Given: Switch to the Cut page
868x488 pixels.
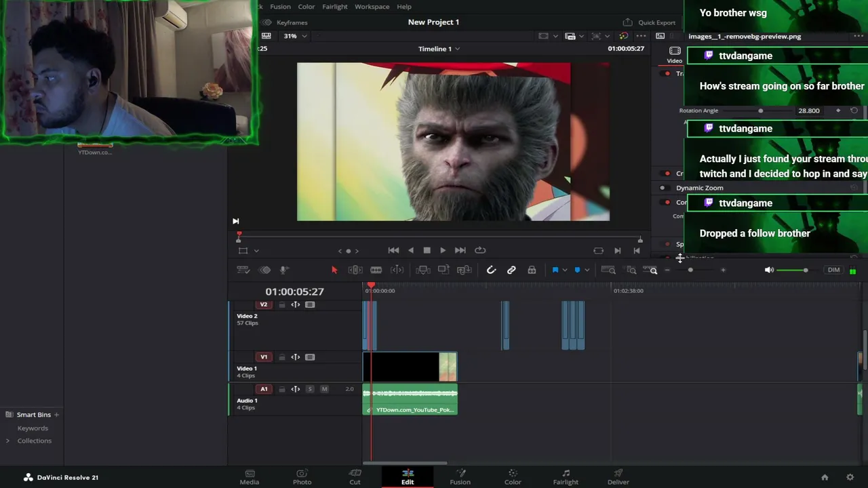Looking at the screenshot, I should (355, 477).
